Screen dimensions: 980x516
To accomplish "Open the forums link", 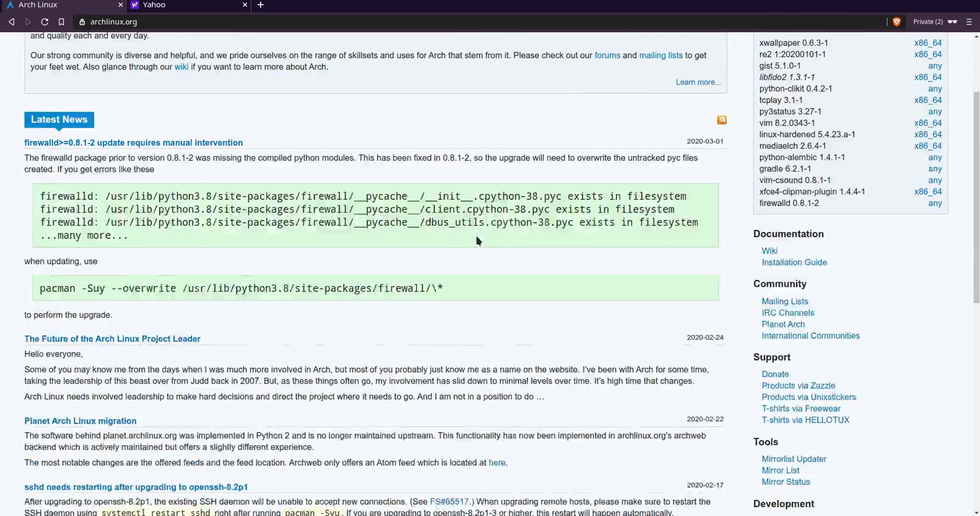I will pyautogui.click(x=607, y=55).
